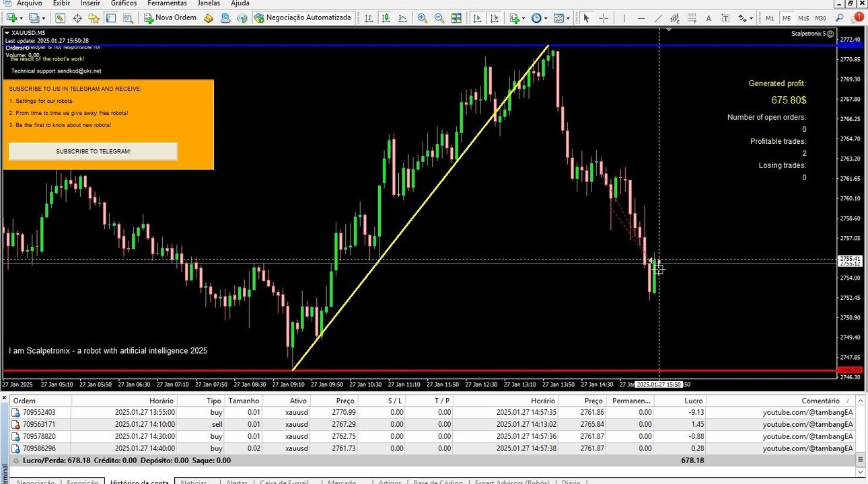Switch to M15 timeframe
Screen dimensions: 868x484
click(803, 18)
